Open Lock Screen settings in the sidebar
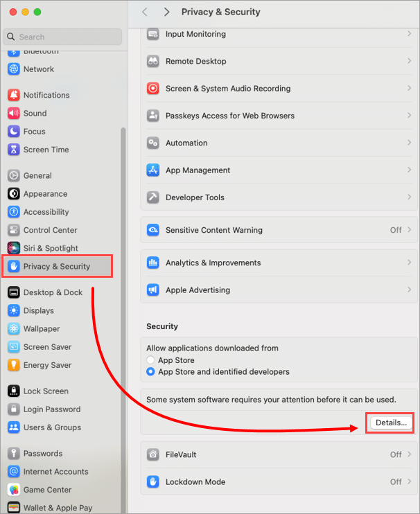Screen dimensions: 420x514 [x=38, y=391]
